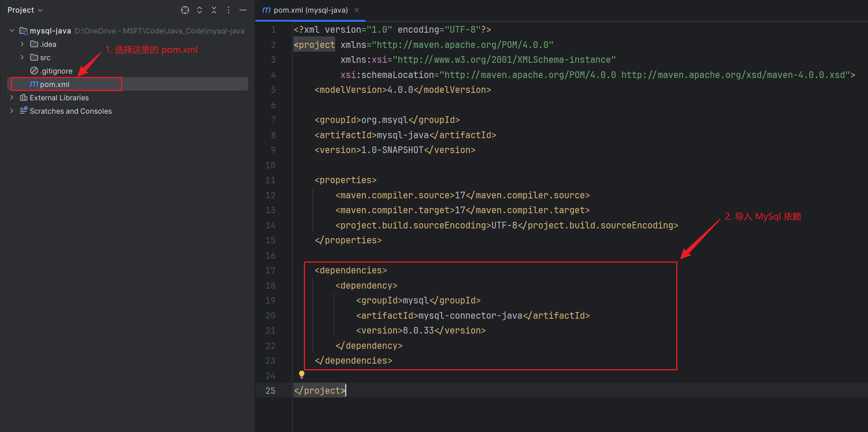868x432 pixels.
Task: Expand External Libraries node
Action: pyautogui.click(x=12, y=98)
